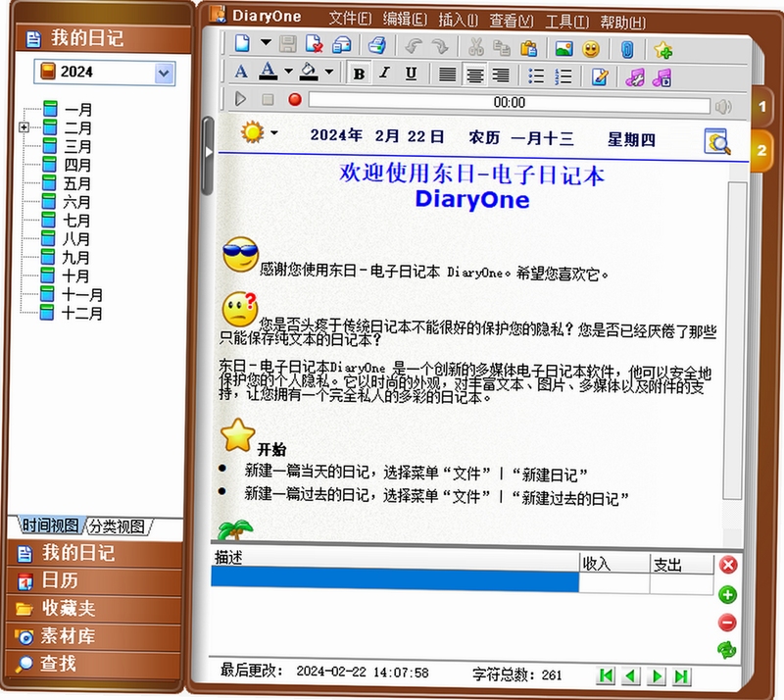Stop the audio playback
The image size is (784, 700).
[268, 100]
